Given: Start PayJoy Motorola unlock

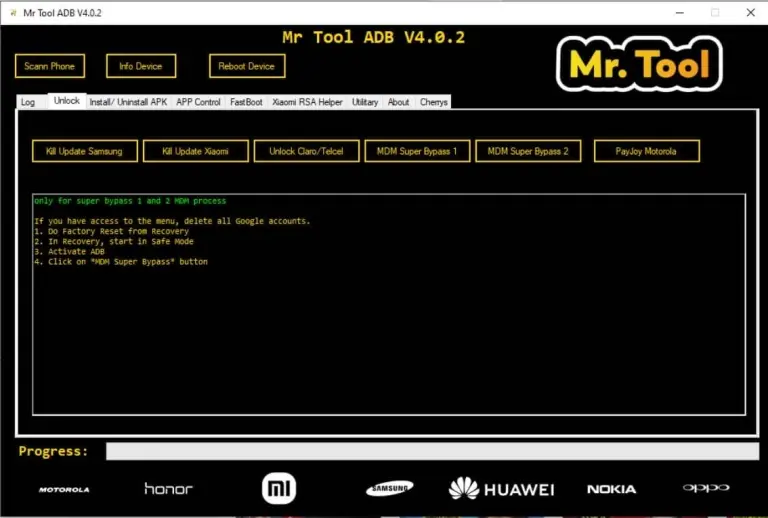Looking at the screenshot, I should coord(647,151).
